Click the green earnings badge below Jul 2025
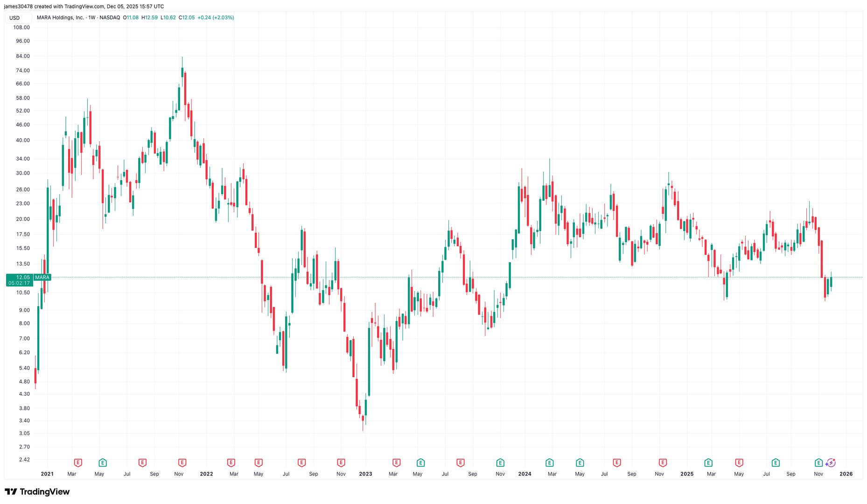 click(x=775, y=462)
